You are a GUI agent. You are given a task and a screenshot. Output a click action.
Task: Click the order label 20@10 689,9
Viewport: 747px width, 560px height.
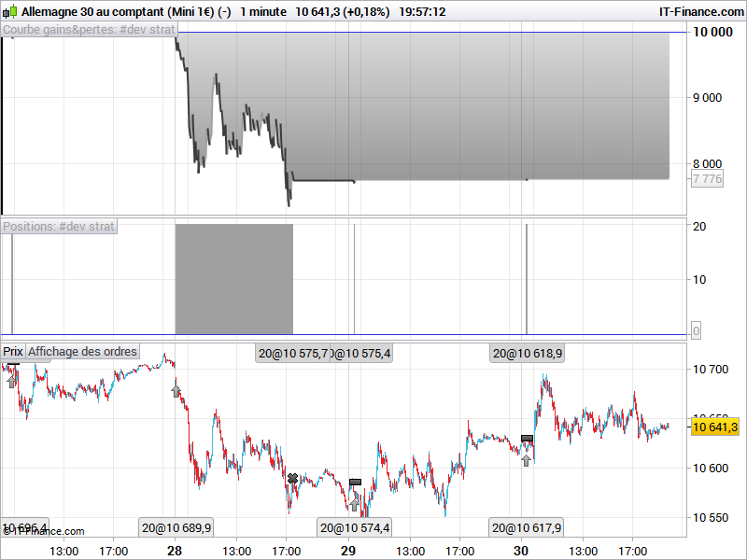point(176,527)
